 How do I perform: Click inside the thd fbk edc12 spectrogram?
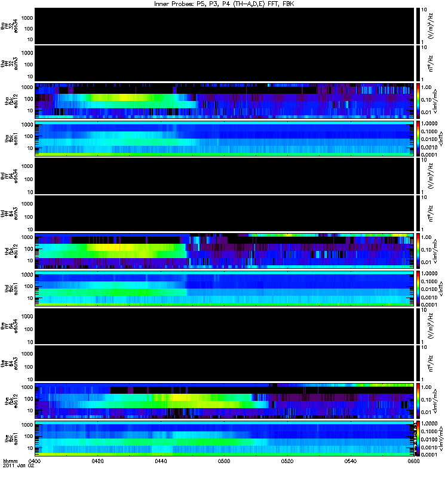224,251
